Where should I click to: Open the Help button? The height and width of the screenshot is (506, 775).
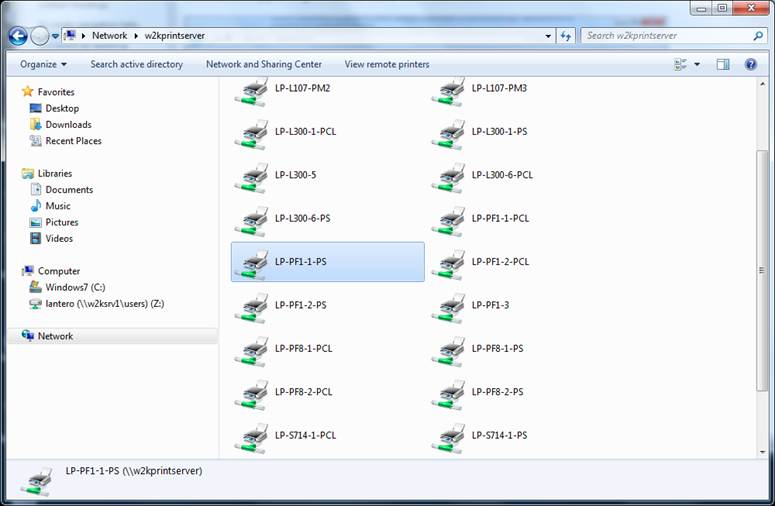click(x=750, y=64)
